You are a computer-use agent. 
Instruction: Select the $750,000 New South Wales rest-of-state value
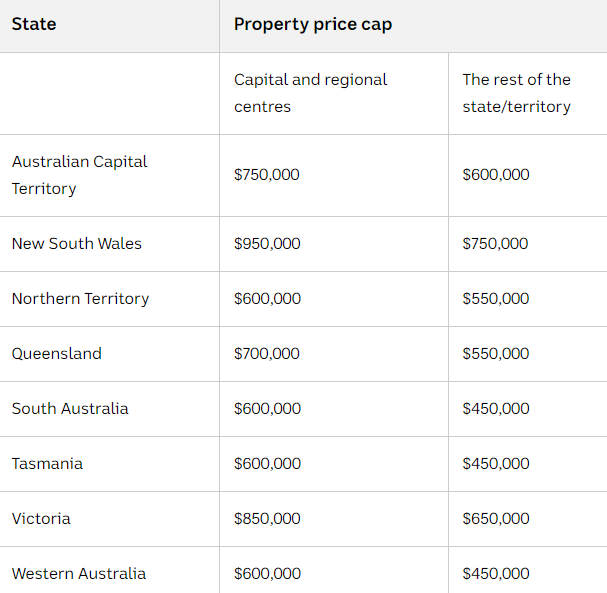click(496, 244)
